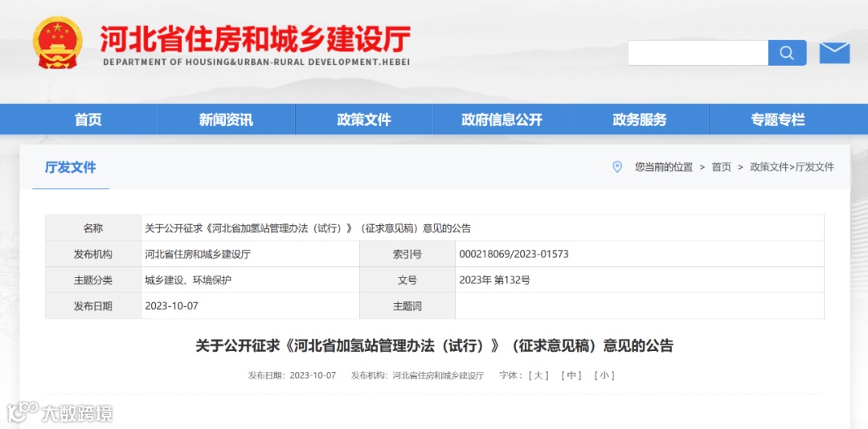Open the mail envelope icon
Image resolution: width=868 pixels, height=429 pixels.
834,52
